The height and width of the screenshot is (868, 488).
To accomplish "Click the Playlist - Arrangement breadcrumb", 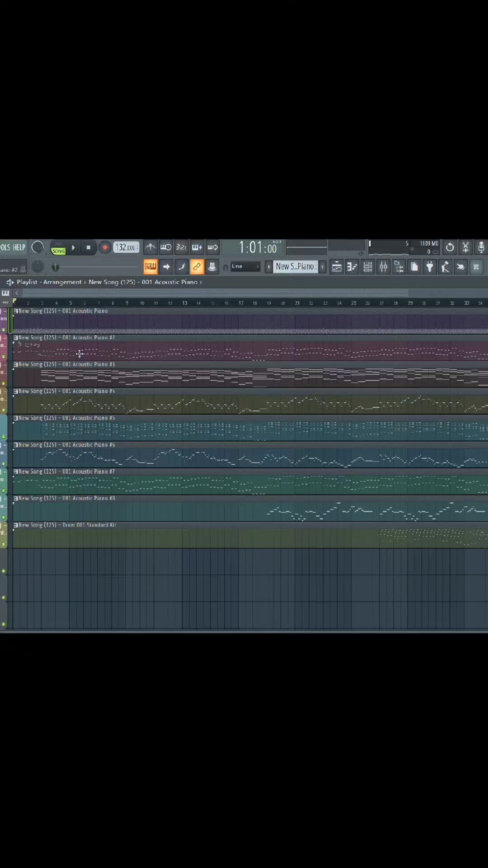I will [x=49, y=282].
